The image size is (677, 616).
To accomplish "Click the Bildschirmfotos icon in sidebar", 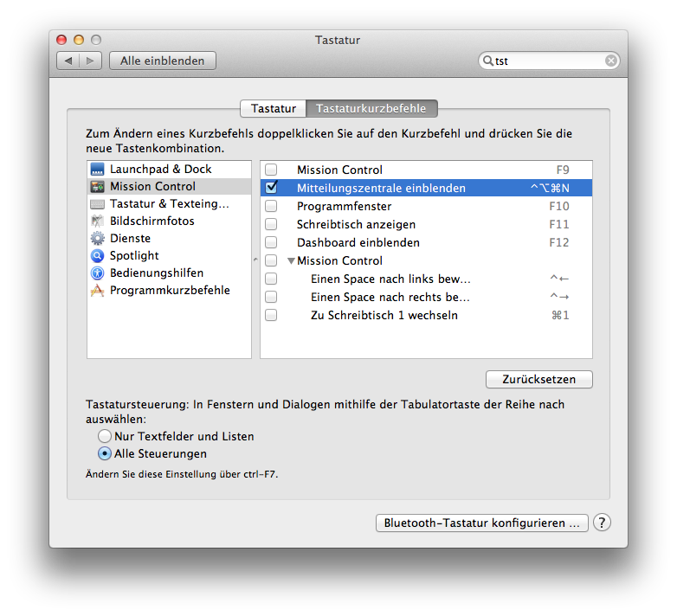I will coord(98,221).
